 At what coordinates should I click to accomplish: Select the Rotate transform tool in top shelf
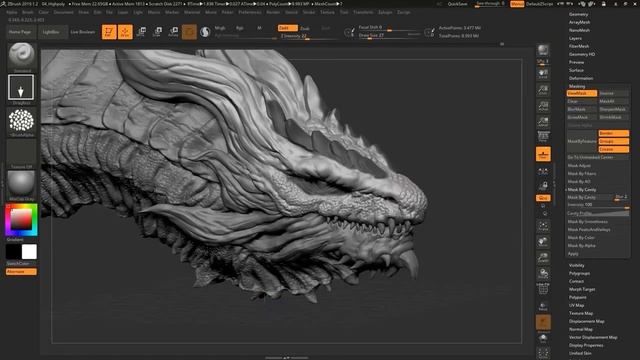173,32
